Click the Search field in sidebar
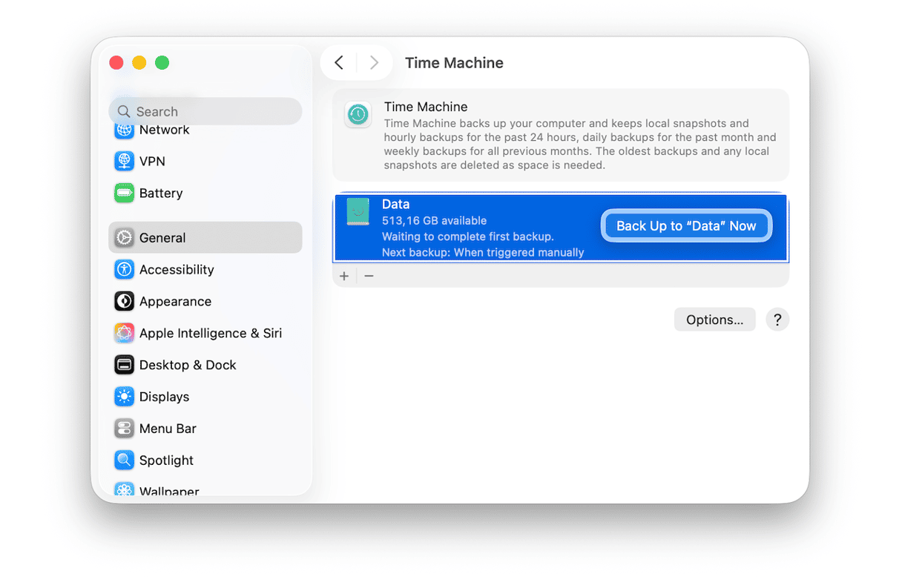The image size is (902, 588). click(205, 111)
